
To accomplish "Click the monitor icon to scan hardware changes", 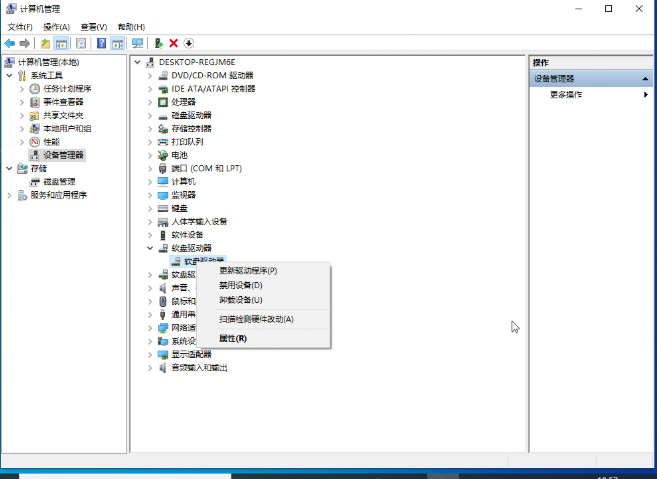I will tap(137, 43).
